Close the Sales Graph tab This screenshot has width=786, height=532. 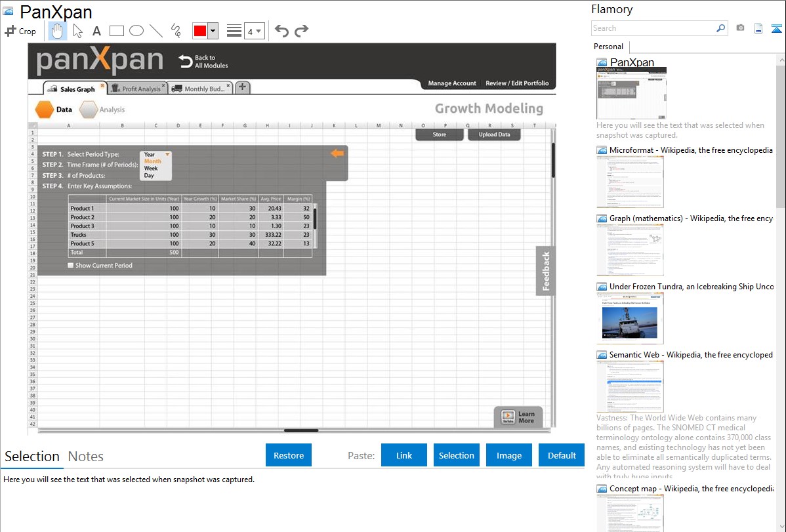(x=102, y=86)
